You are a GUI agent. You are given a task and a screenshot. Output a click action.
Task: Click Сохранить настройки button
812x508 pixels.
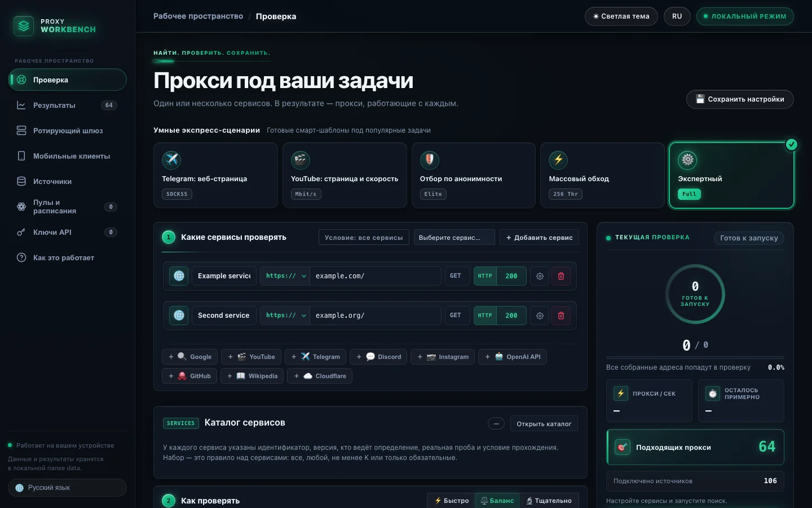740,99
